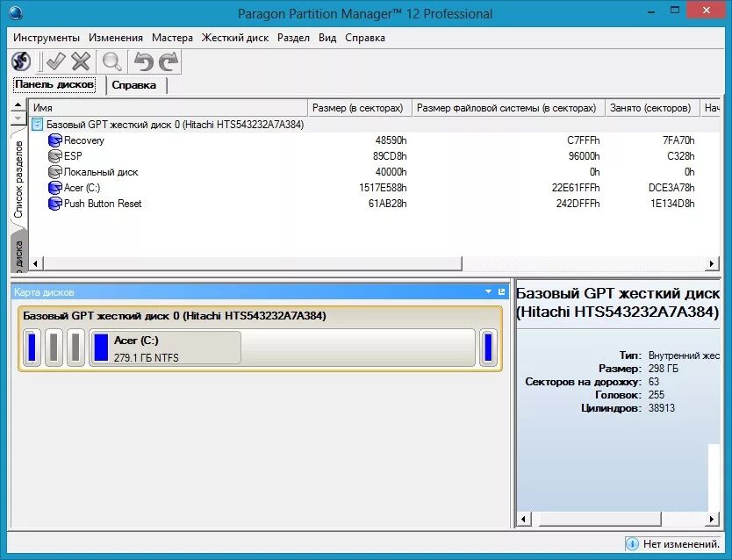
Task: Open the Раздел menu
Action: (x=293, y=38)
